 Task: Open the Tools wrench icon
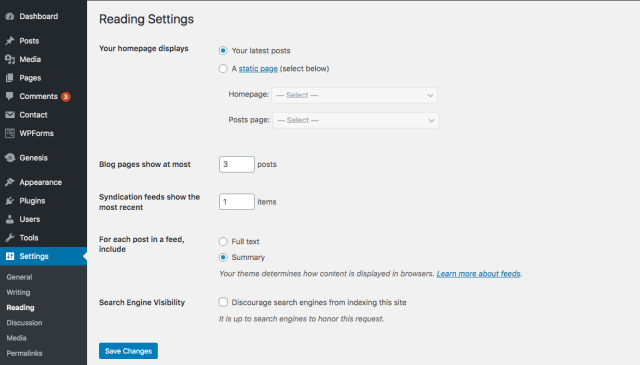pyautogui.click(x=10, y=238)
